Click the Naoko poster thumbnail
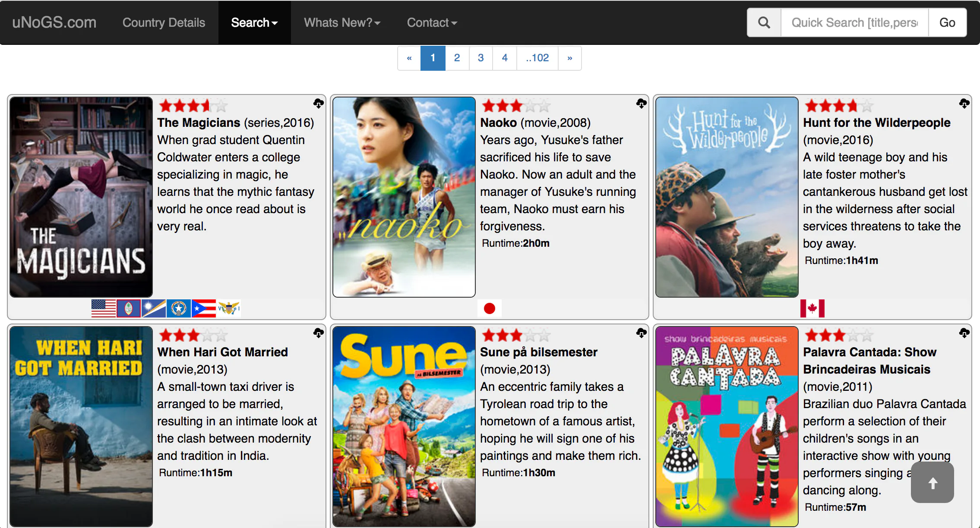The width and height of the screenshot is (980, 528). point(404,197)
